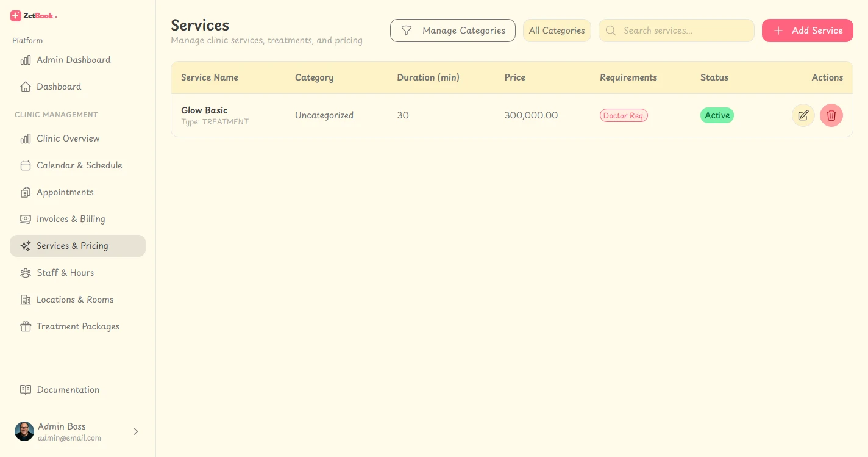Click the Admin Dashboard bar chart icon

point(26,60)
